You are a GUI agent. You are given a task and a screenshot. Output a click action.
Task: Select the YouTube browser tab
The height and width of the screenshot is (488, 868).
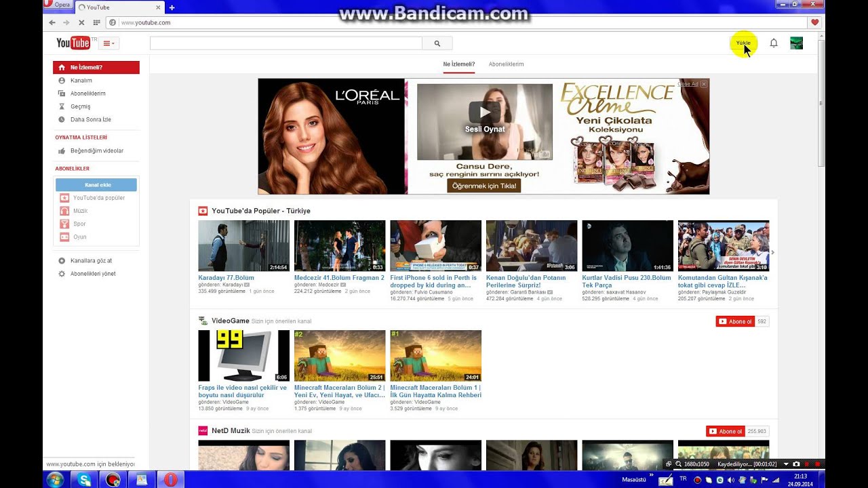[x=119, y=7]
